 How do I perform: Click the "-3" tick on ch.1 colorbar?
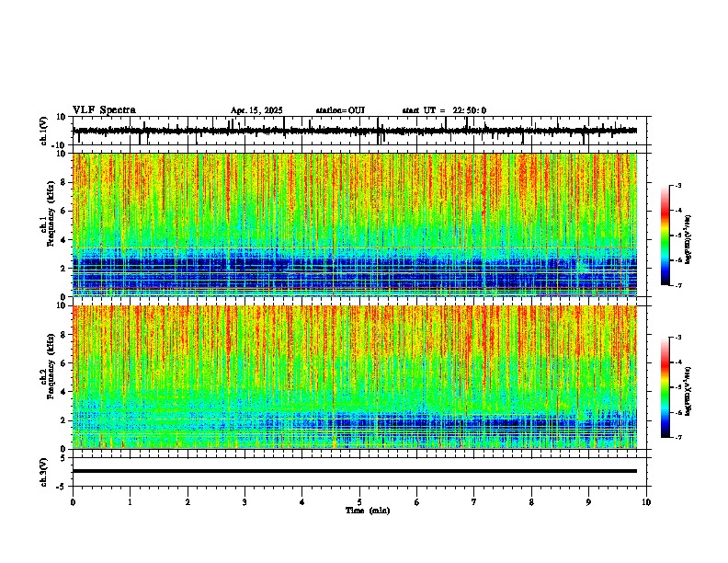tap(678, 185)
